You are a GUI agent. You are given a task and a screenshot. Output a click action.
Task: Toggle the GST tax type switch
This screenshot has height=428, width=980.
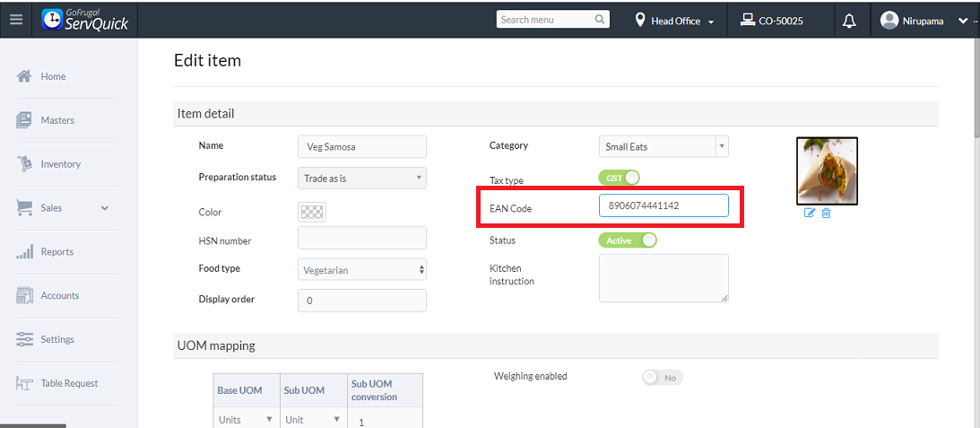tap(619, 178)
